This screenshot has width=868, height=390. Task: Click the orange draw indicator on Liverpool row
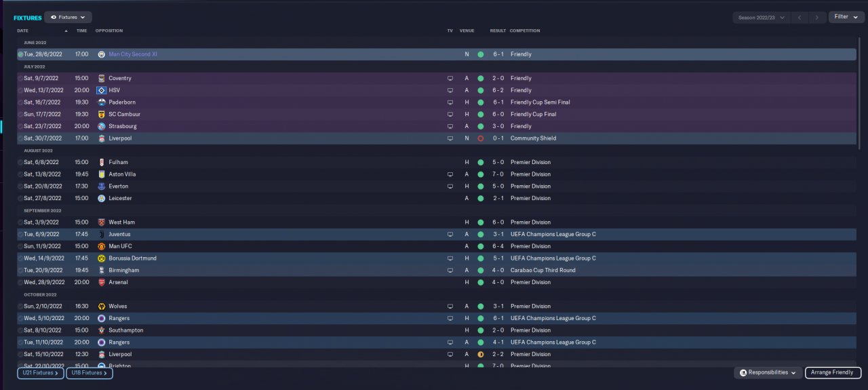pyautogui.click(x=480, y=354)
